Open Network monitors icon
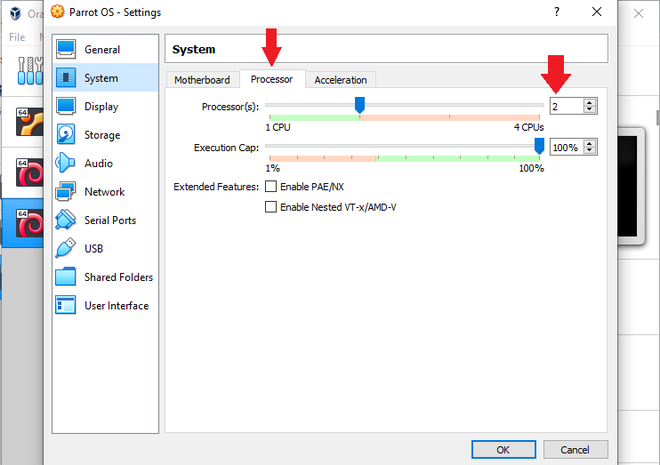 coord(66,191)
